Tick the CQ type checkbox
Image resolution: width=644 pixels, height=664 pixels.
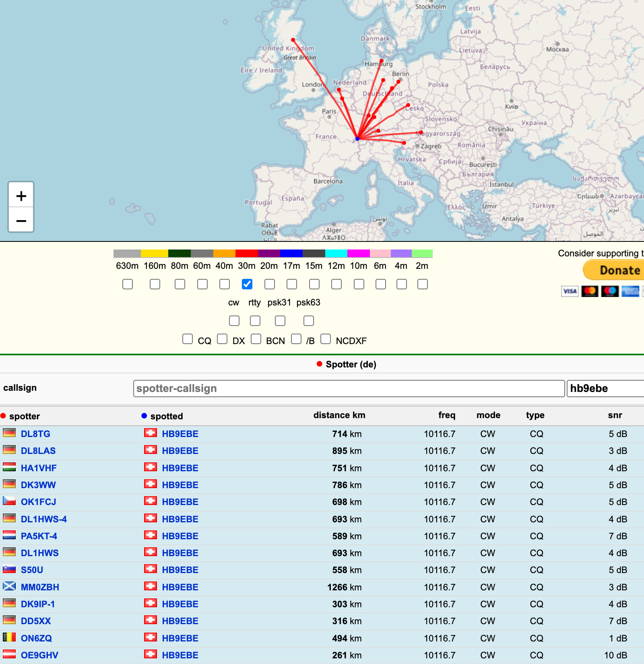(188, 339)
